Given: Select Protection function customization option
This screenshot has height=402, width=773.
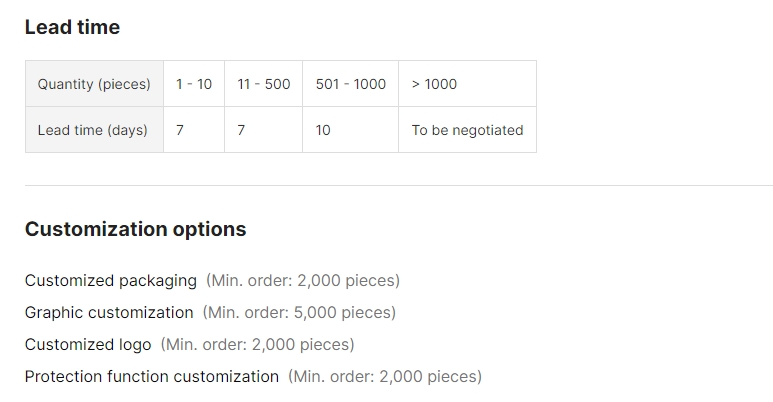Looking at the screenshot, I should [x=152, y=376].
